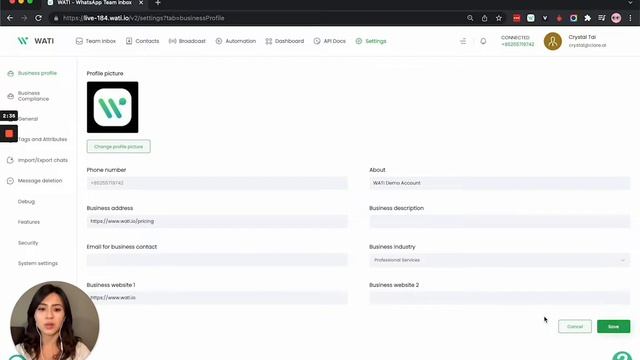This screenshot has height=360, width=640.
Task: Open the Business industry dropdown
Action: click(500, 260)
